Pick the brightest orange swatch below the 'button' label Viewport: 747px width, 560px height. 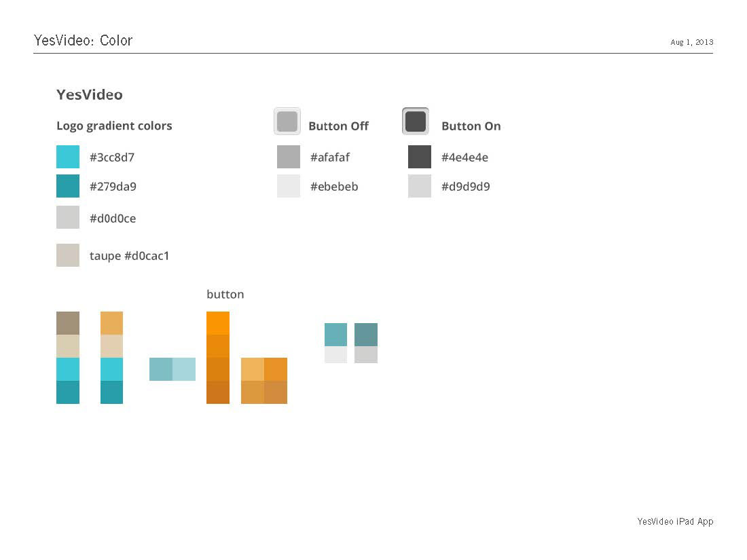[218, 323]
